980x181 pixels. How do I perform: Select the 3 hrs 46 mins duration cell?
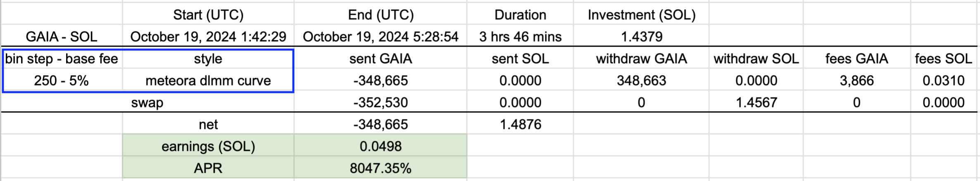pyautogui.click(x=520, y=37)
